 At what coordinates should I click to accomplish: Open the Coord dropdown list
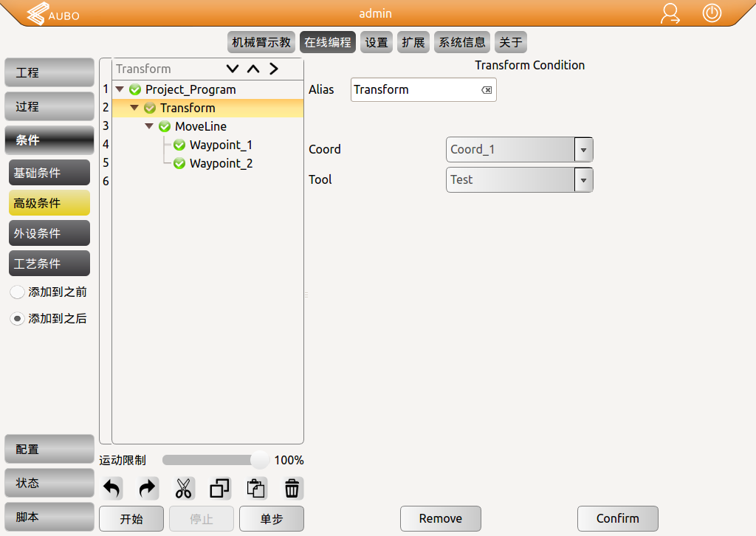(583, 149)
